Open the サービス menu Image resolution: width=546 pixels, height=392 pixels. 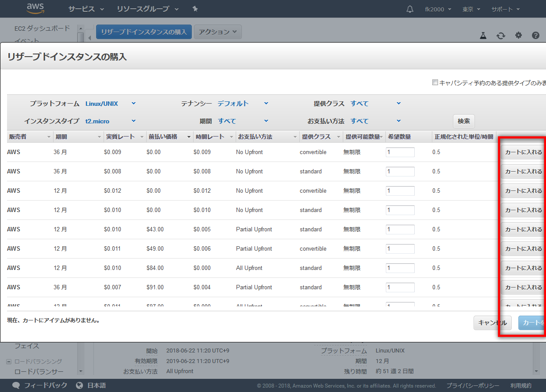86,9
